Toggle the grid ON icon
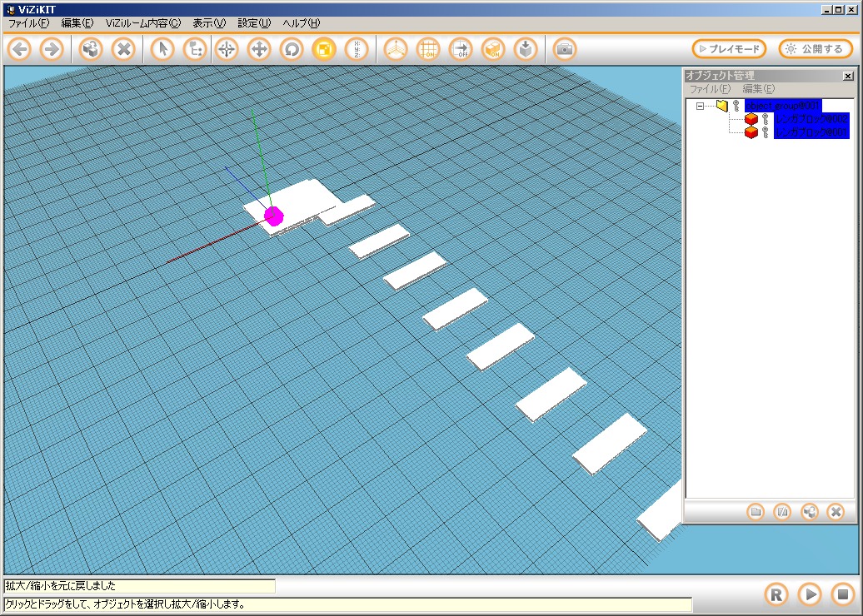This screenshot has width=863, height=616. coord(428,49)
